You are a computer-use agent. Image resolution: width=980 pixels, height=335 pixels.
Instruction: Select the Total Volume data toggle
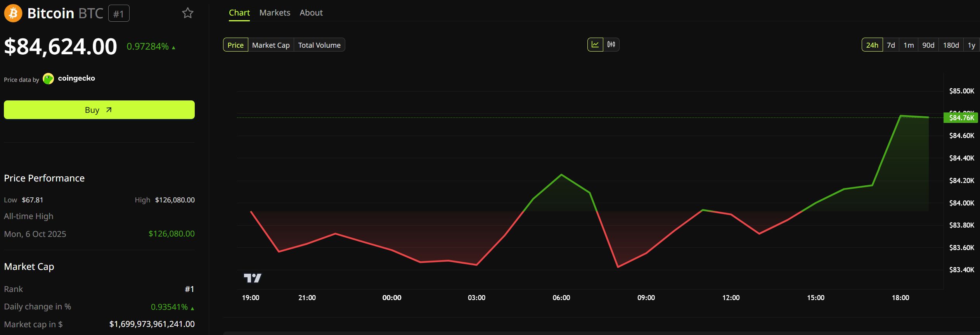(x=319, y=45)
